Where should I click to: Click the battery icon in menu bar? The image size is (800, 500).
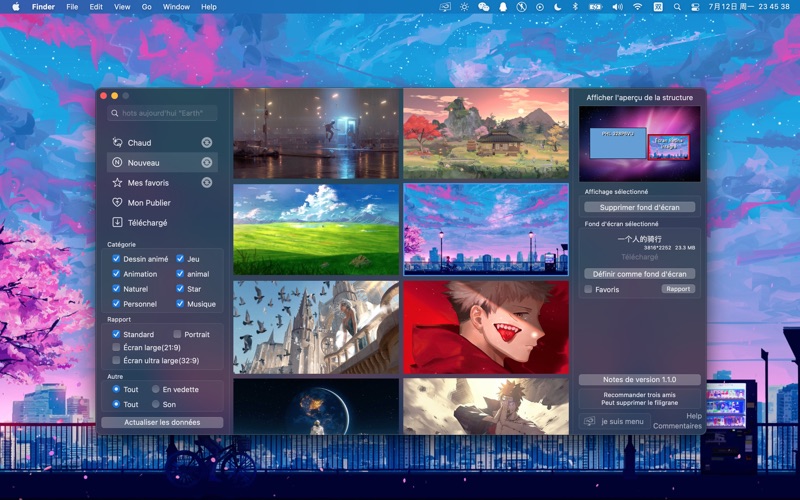click(x=595, y=7)
